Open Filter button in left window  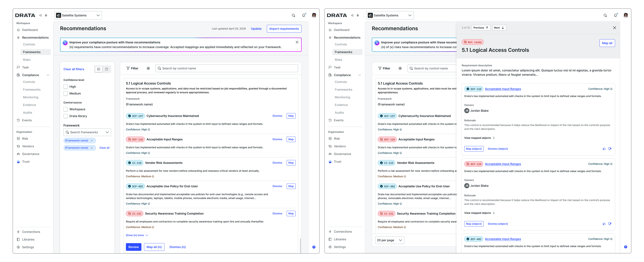[x=132, y=68]
